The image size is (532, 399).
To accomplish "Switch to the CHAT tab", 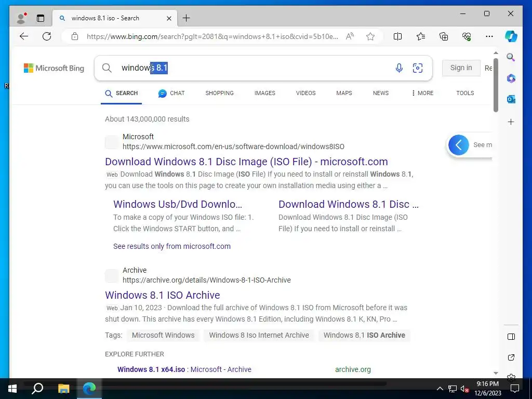I will coord(171,94).
